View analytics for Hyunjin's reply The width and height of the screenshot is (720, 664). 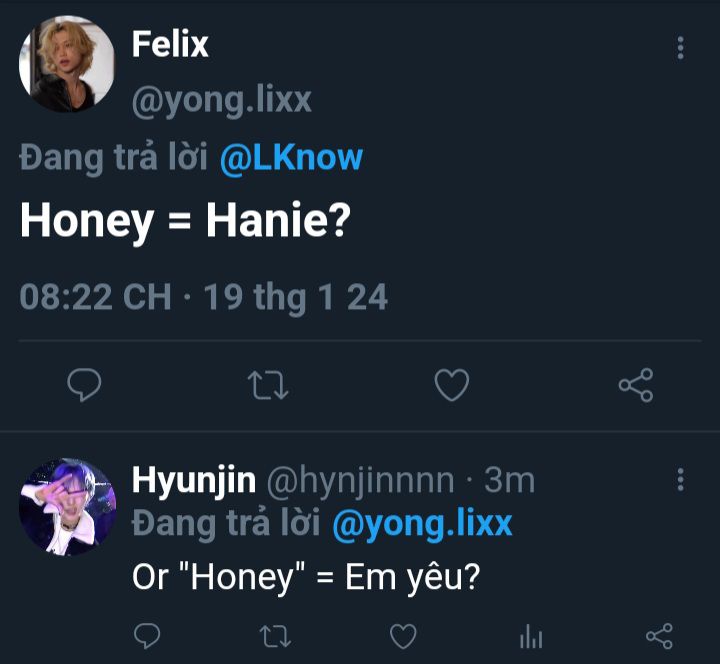click(531, 635)
